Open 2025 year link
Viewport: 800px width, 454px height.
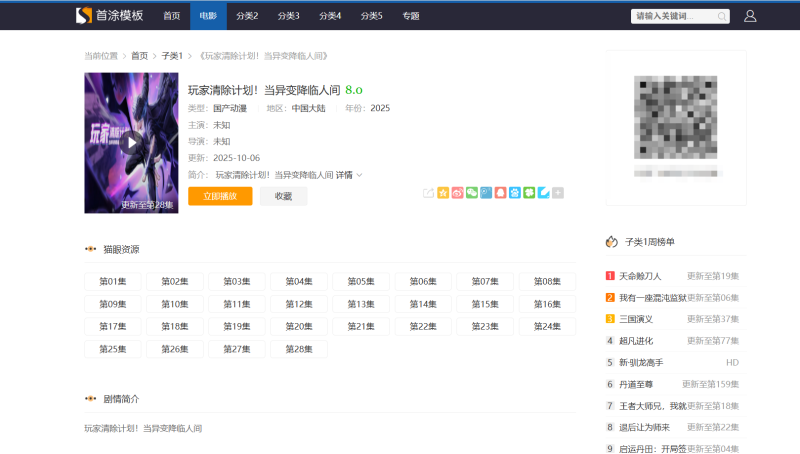(x=380, y=108)
